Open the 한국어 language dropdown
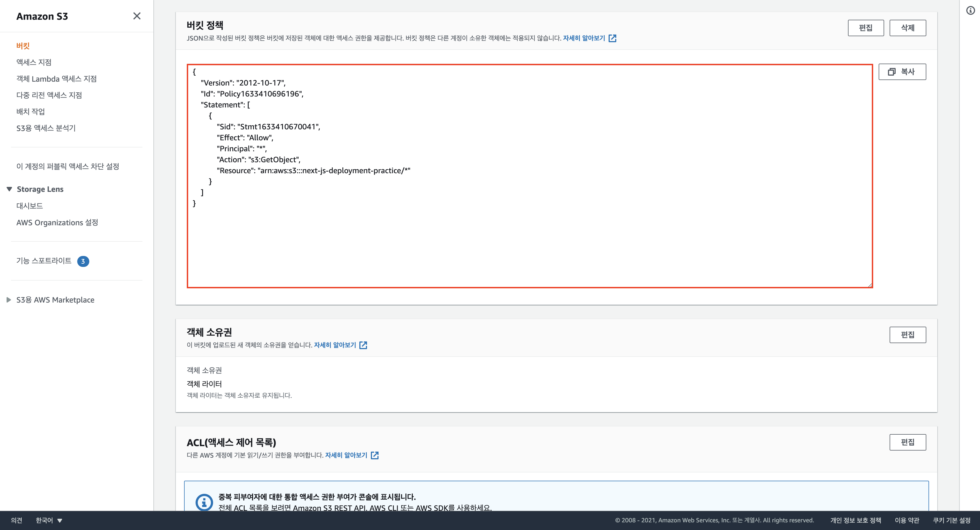This screenshot has height=530, width=980. click(x=49, y=520)
